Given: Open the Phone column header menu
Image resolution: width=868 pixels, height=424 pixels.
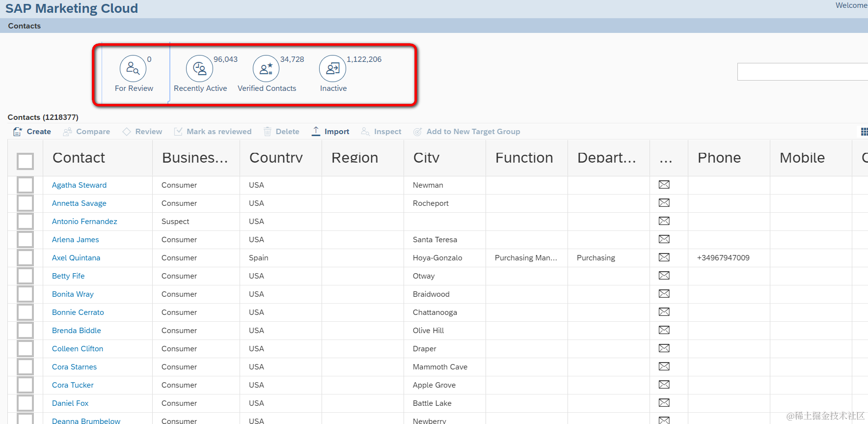Looking at the screenshot, I should 729,158.
